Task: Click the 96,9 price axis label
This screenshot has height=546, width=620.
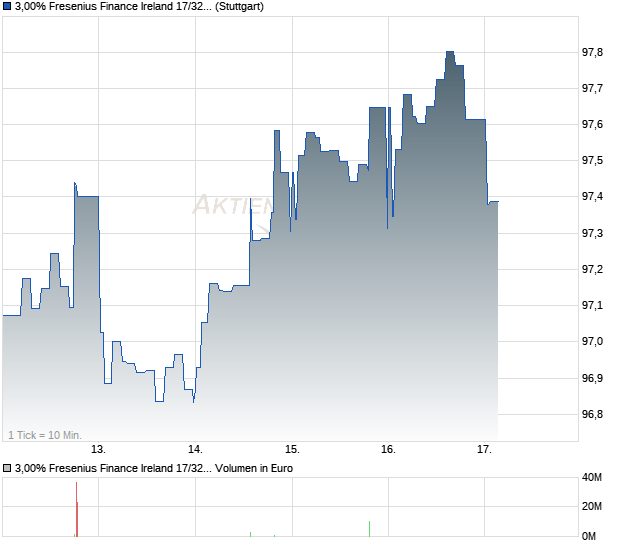Action: point(592,378)
